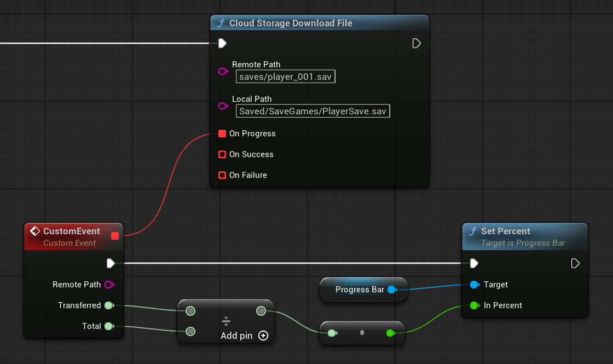Click the CustomEvent execution output pin
Image resolution: width=613 pixels, height=364 pixels.
click(111, 263)
